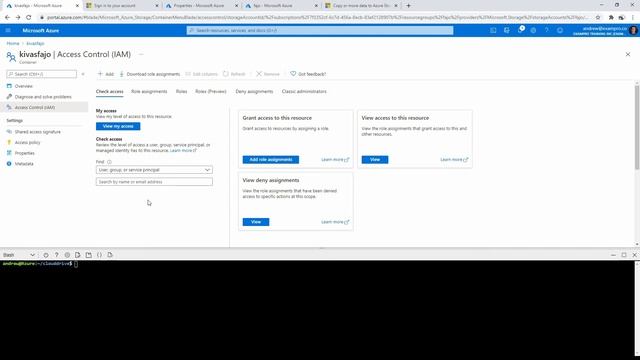Viewport: 640px width, 360px height.
Task: Click the kivasfajo breadcrumb link
Action: 35,43
